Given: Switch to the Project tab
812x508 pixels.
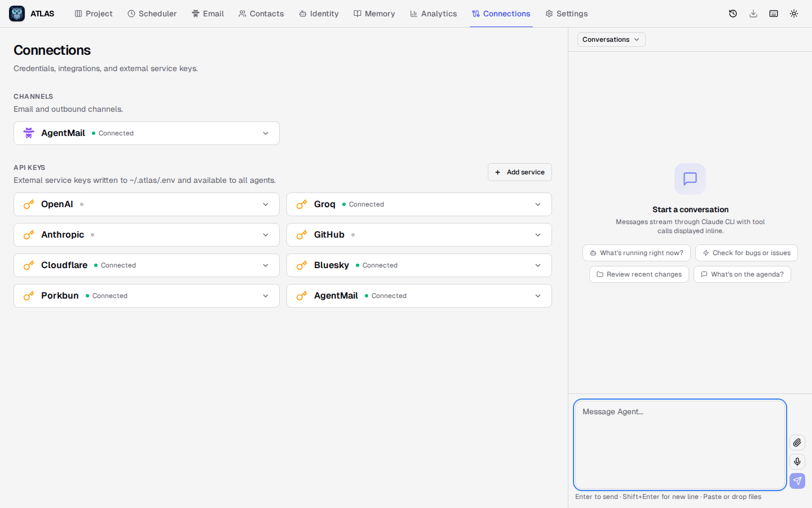Looking at the screenshot, I should click(94, 14).
